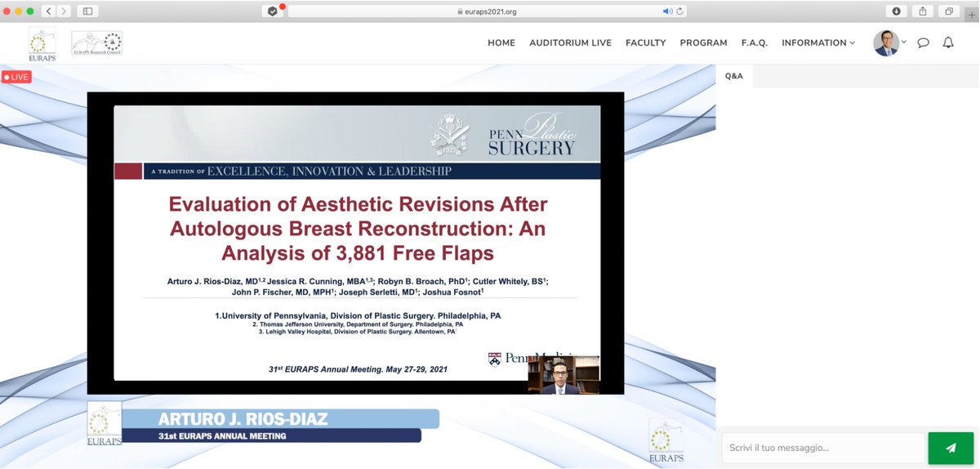Open the chat bubble icon
Image resolution: width=980 pixels, height=469 pixels.
point(924,43)
